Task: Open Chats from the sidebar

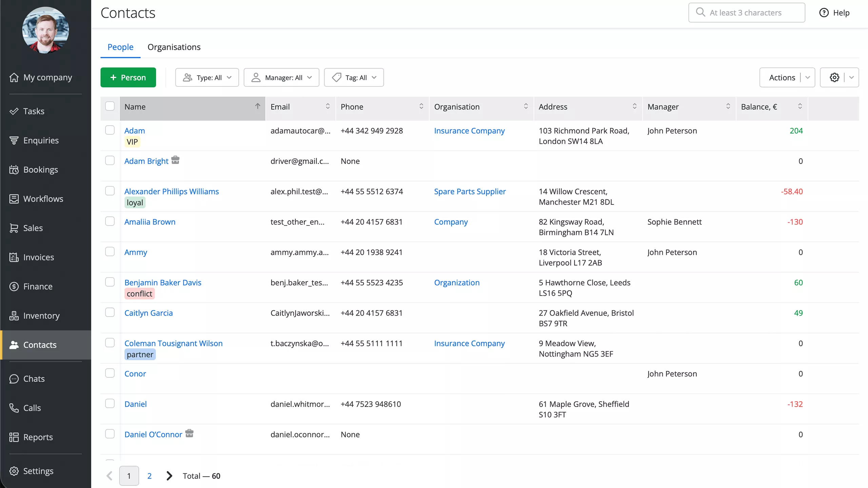Action: click(34, 379)
